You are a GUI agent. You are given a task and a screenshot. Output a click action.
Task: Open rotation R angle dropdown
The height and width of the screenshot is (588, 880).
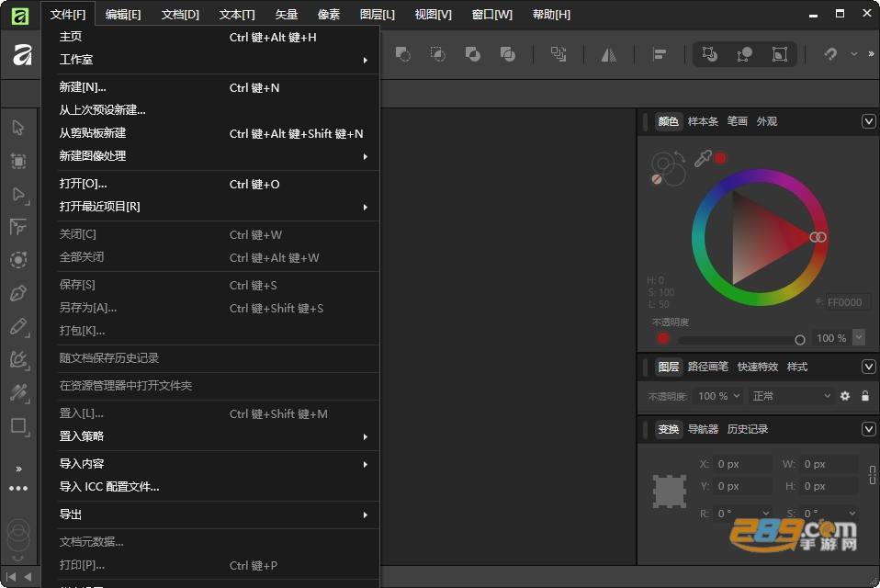(765, 514)
